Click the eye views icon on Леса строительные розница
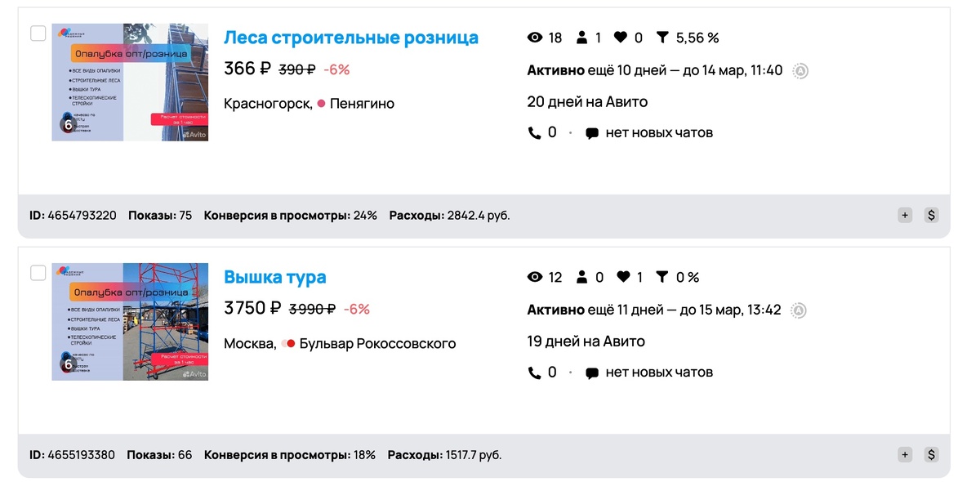 point(535,37)
